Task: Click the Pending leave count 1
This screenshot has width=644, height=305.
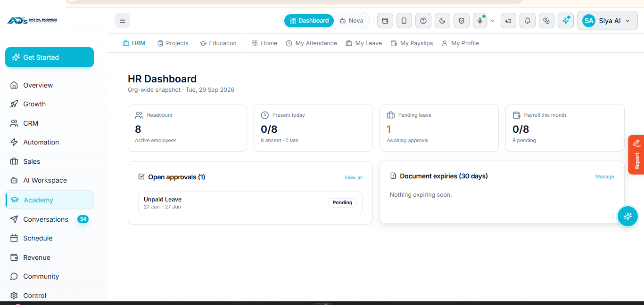Action: pos(389,129)
